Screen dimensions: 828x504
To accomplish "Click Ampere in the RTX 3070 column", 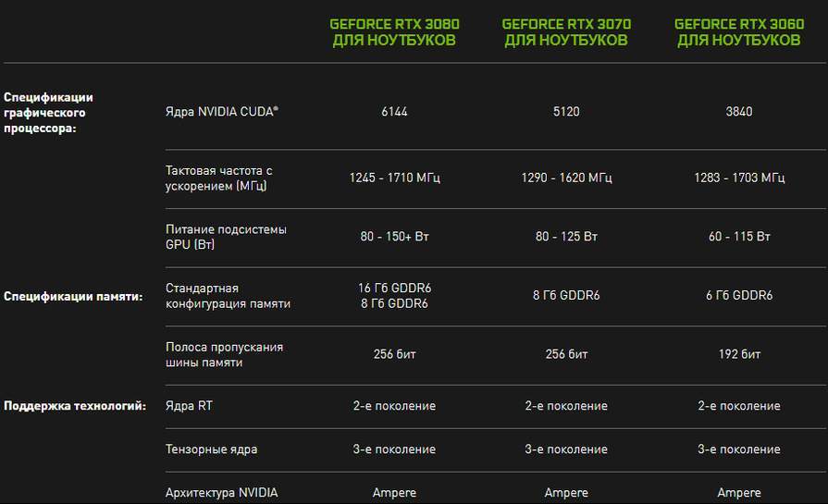I will [566, 493].
